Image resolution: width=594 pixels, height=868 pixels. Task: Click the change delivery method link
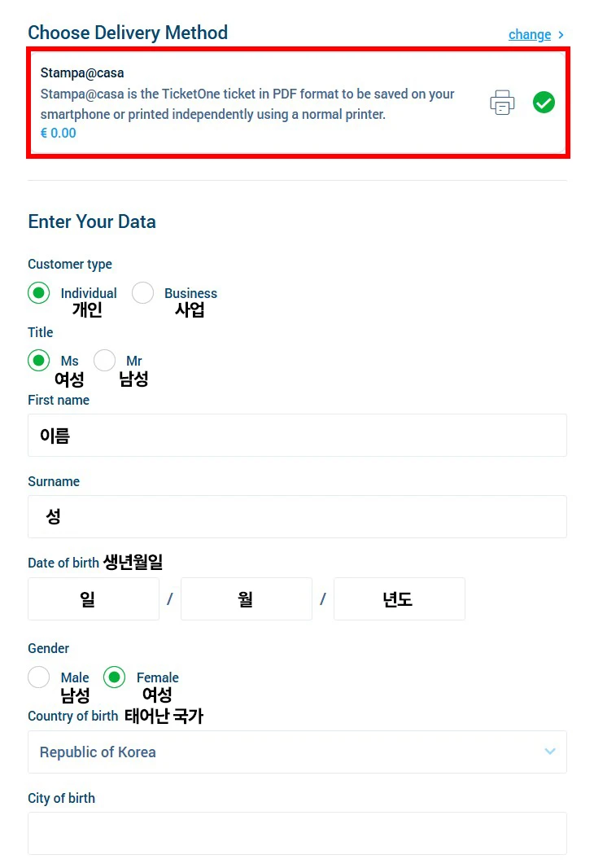click(x=530, y=34)
